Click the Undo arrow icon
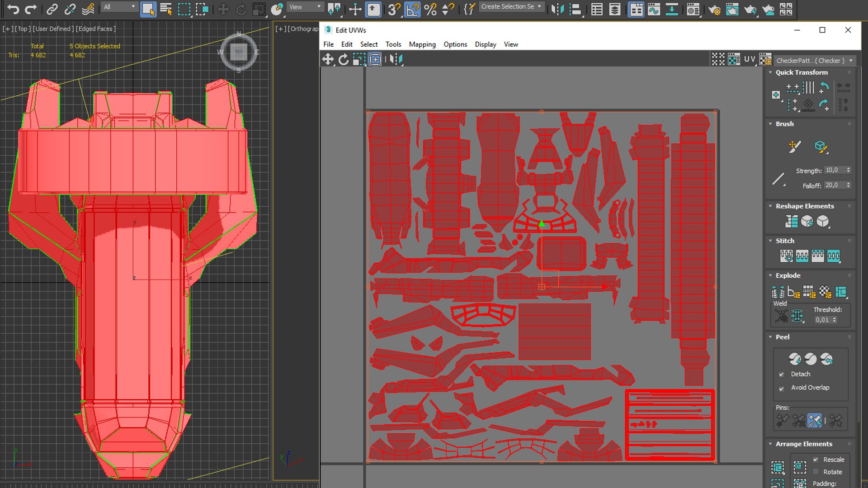Screen dimensions: 868x488 tap(13, 9)
